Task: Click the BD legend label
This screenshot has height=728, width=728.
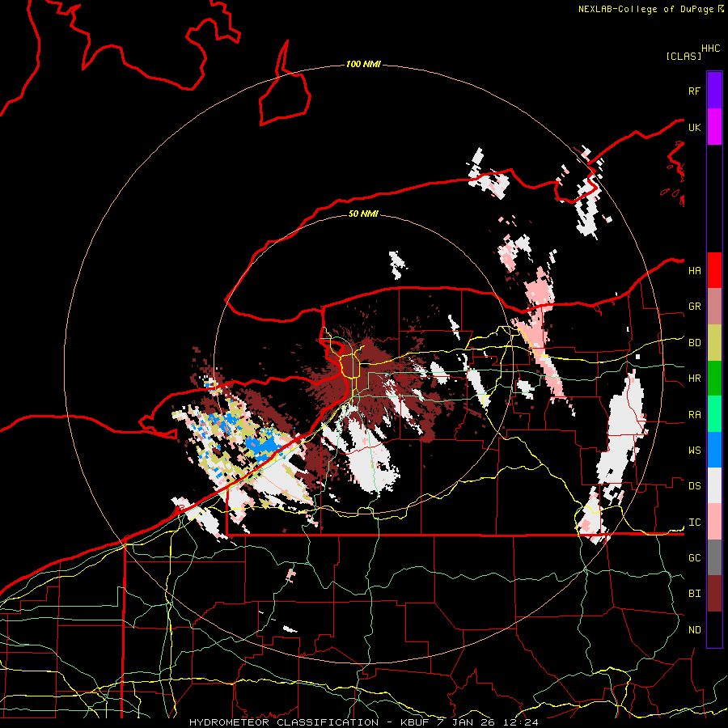Action: click(x=694, y=343)
